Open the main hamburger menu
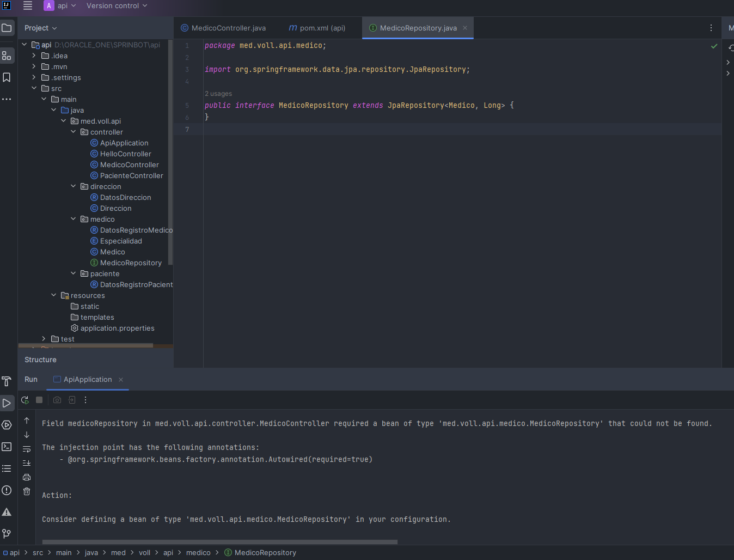 pos(28,6)
